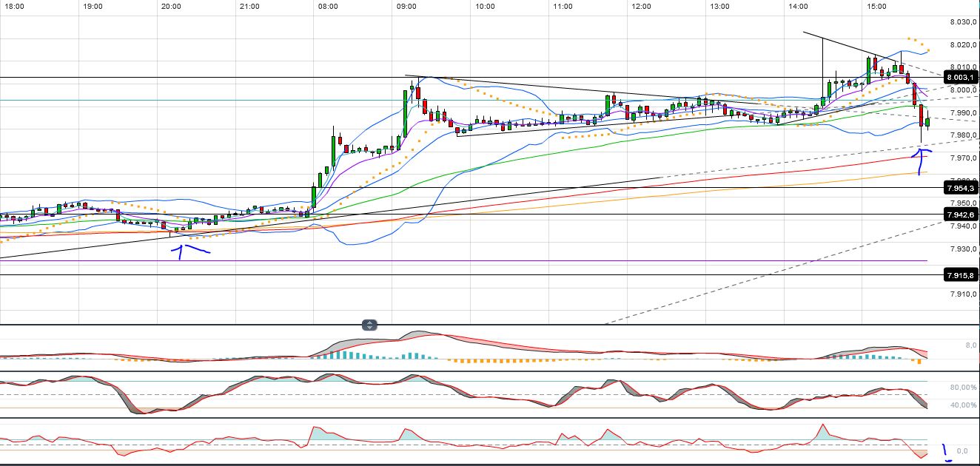Select the 7.915,8 price level label

click(x=960, y=275)
